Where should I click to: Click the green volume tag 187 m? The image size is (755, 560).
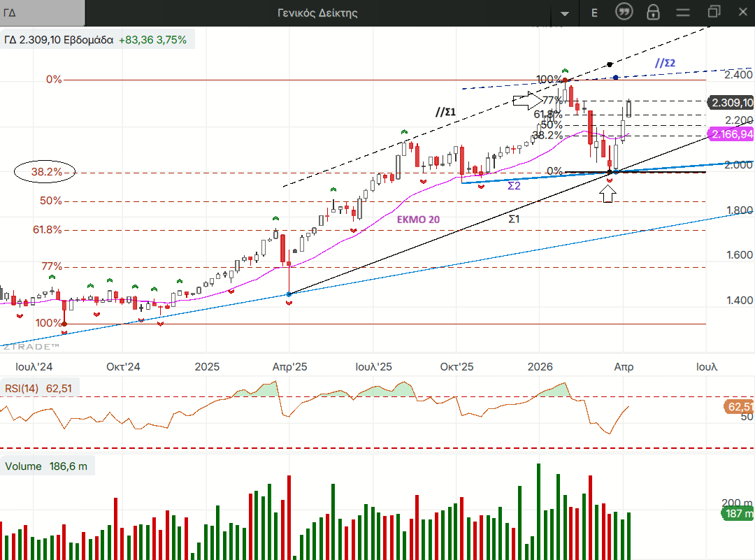pos(738,514)
